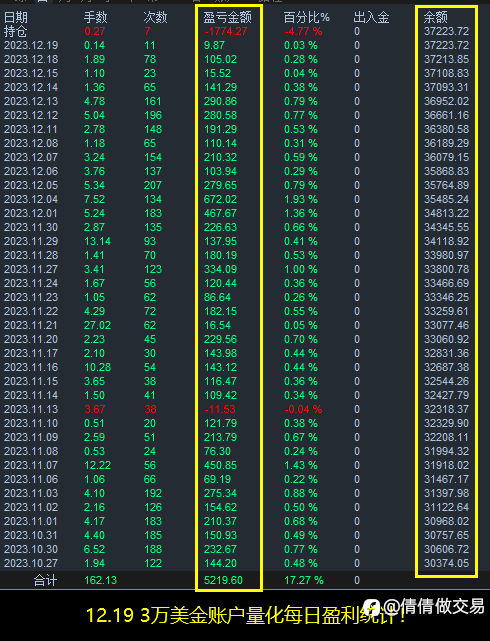Click profit value 213.79
The height and width of the screenshot is (641, 490).
[x=220, y=437]
